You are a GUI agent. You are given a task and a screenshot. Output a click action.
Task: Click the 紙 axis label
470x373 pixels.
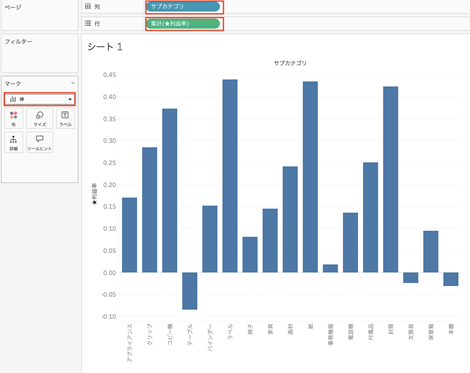[x=310, y=327]
